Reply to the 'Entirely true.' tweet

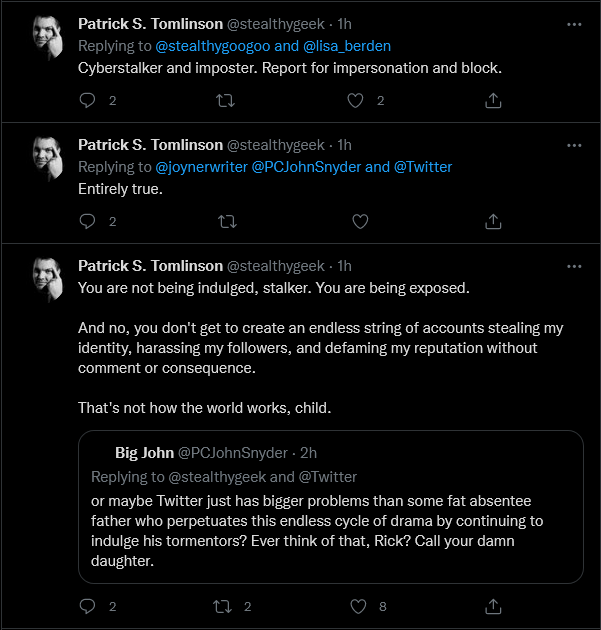[x=87, y=221]
